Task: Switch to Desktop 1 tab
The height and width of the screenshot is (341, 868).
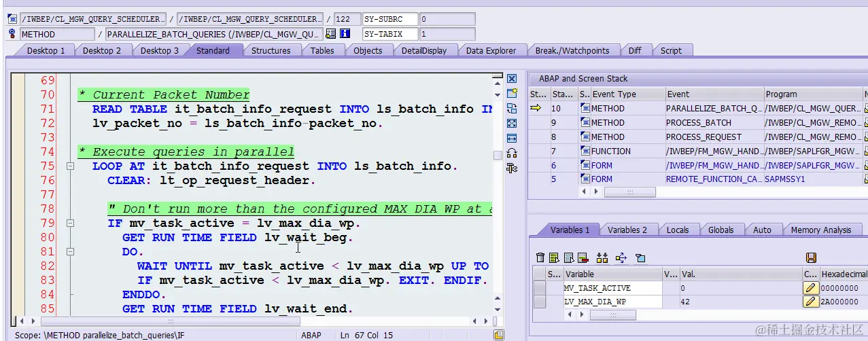Action: pyautogui.click(x=46, y=50)
